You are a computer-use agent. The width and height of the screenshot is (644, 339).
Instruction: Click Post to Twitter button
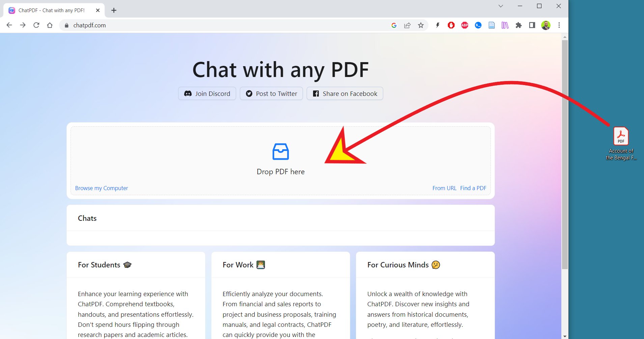(271, 94)
